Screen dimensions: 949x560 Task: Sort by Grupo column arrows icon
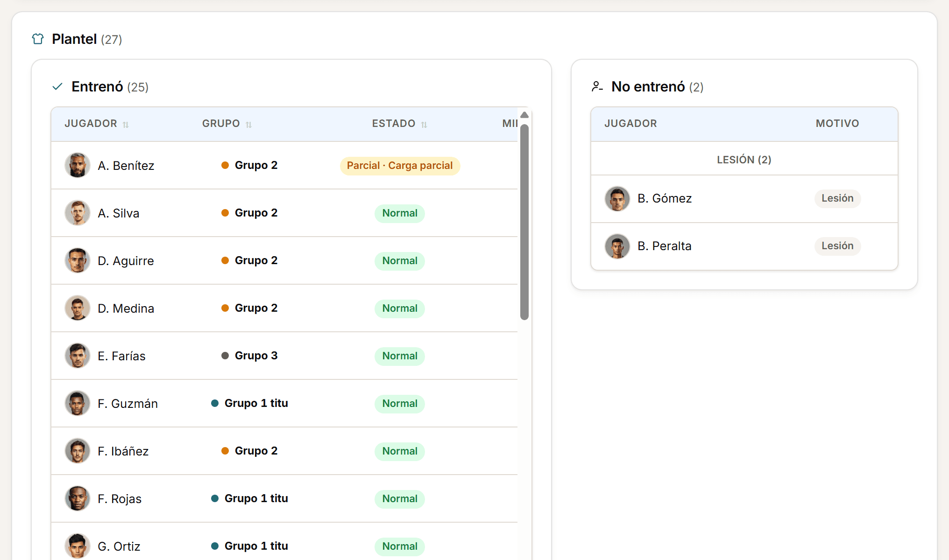(x=248, y=125)
